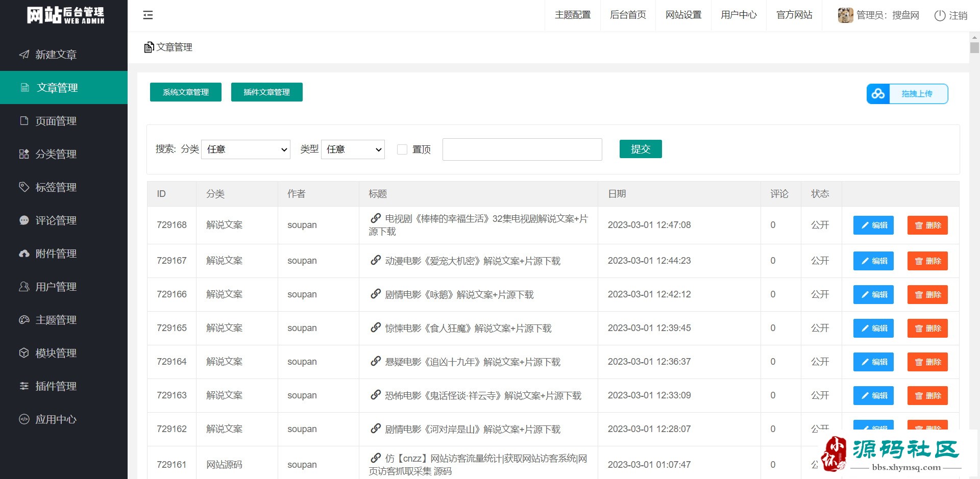The width and height of the screenshot is (980, 479).
Task: Edit article 729164 with 编辑 button
Action: [873, 362]
